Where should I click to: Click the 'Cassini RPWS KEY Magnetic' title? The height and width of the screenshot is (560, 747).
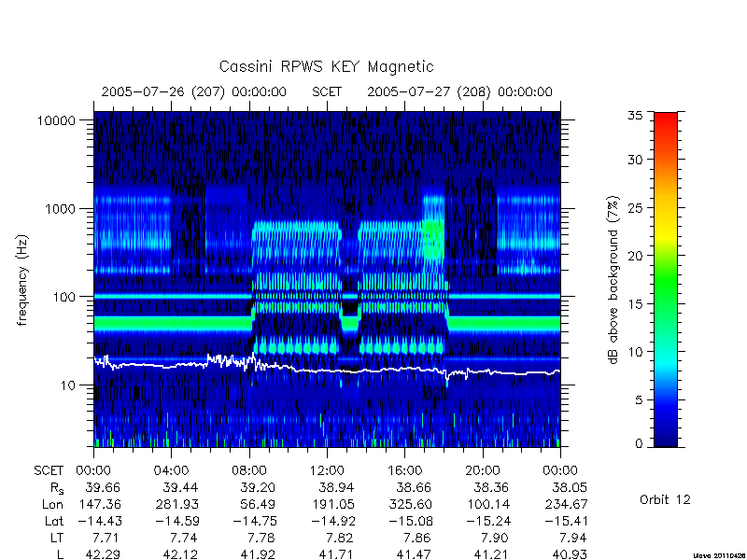326,66
